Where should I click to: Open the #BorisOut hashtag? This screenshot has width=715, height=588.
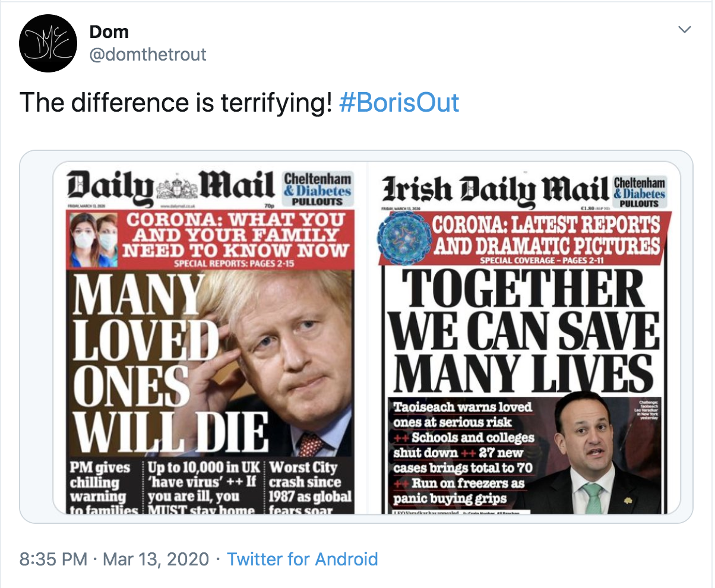tap(399, 102)
